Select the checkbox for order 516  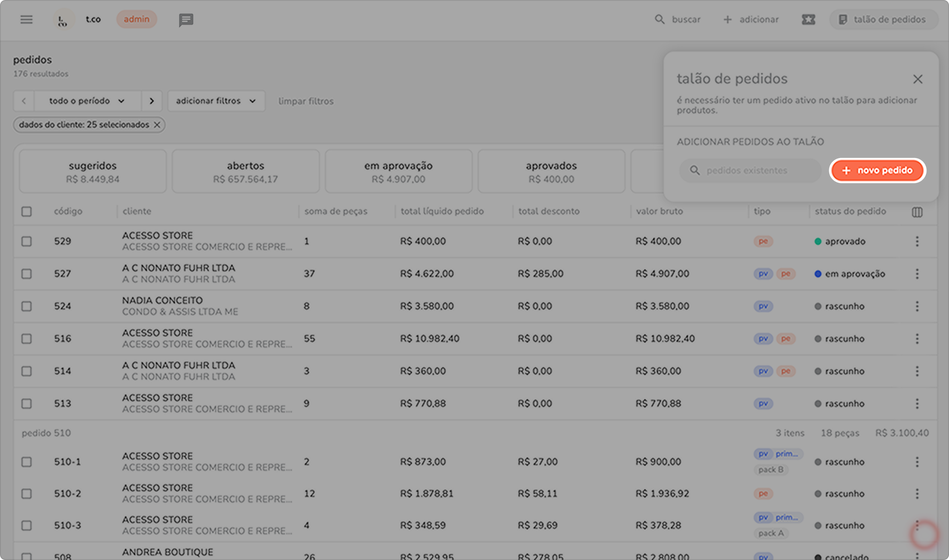point(27,339)
